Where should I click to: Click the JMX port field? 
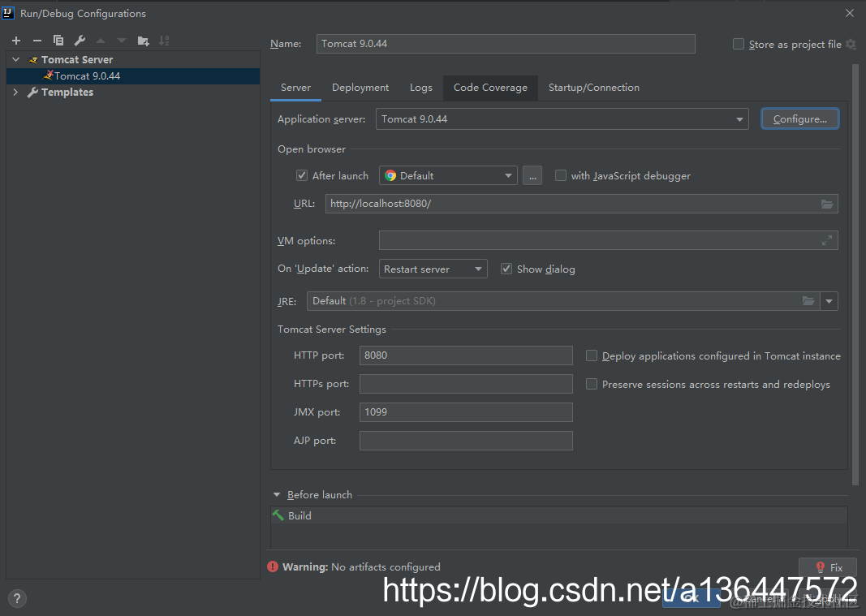(x=466, y=412)
